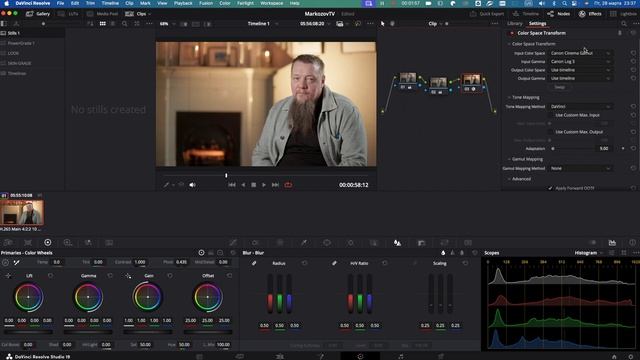Screen dimensions: 640x360
Task: Click the Contrast value field
Action: pyautogui.click(x=140, y=262)
